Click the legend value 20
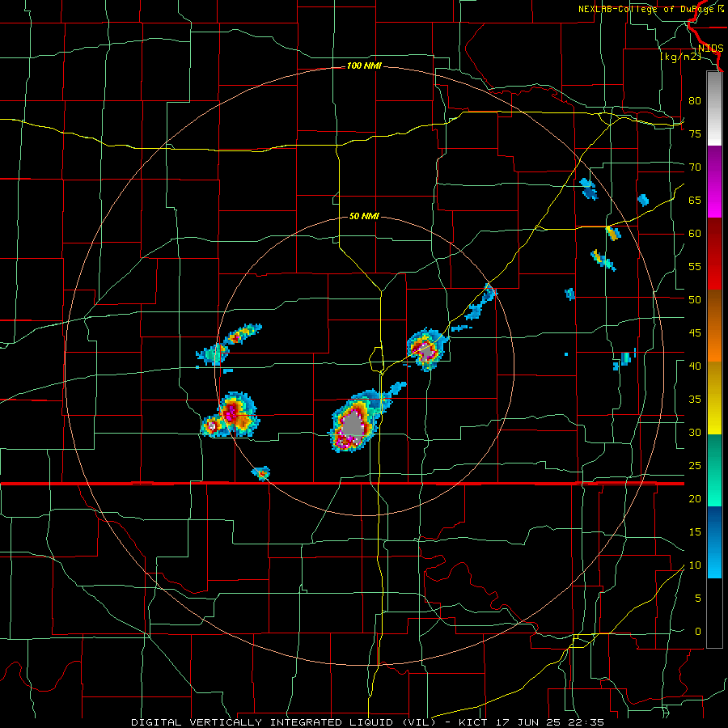Viewport: 728px width, 728px height. (x=695, y=499)
